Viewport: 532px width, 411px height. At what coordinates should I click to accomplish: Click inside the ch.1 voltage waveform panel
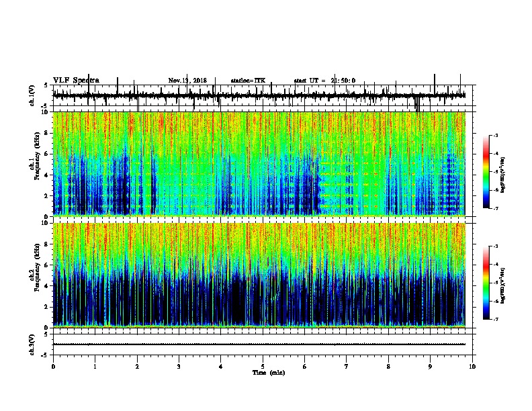tap(263, 95)
